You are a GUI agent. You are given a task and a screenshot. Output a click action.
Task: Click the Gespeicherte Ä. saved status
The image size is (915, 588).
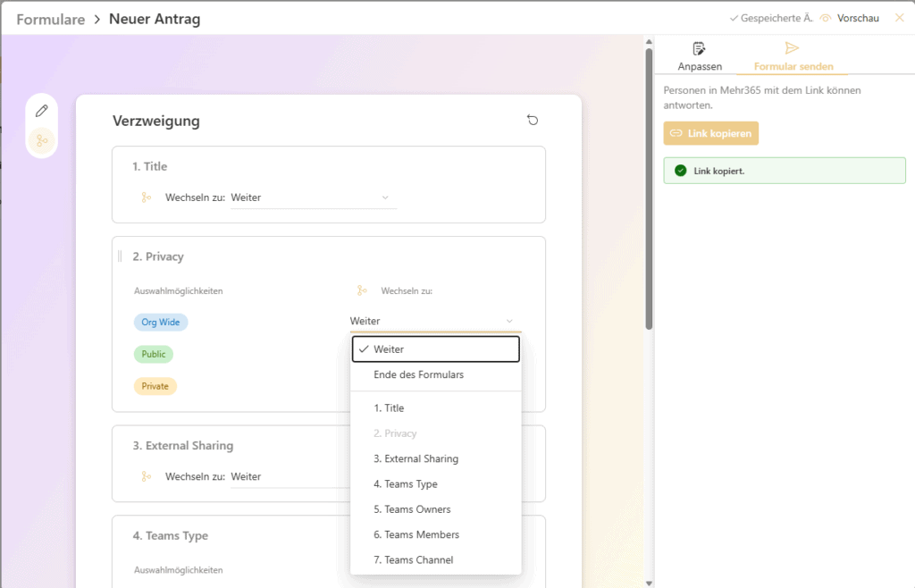tap(771, 18)
